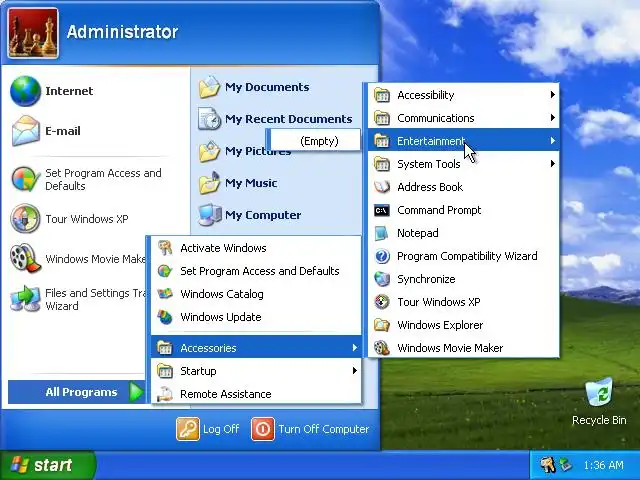Click the Windows Explorer folder icon
The width and height of the screenshot is (640, 480).
[x=382, y=325]
